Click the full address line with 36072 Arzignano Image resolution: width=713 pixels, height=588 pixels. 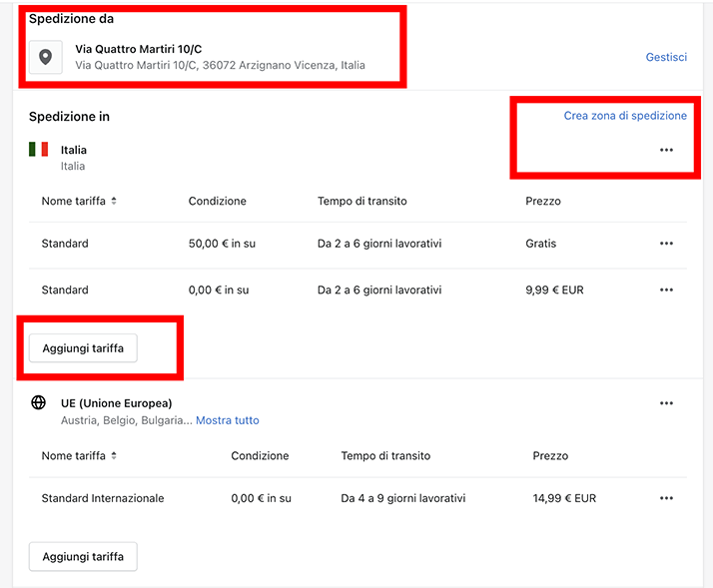click(x=220, y=65)
